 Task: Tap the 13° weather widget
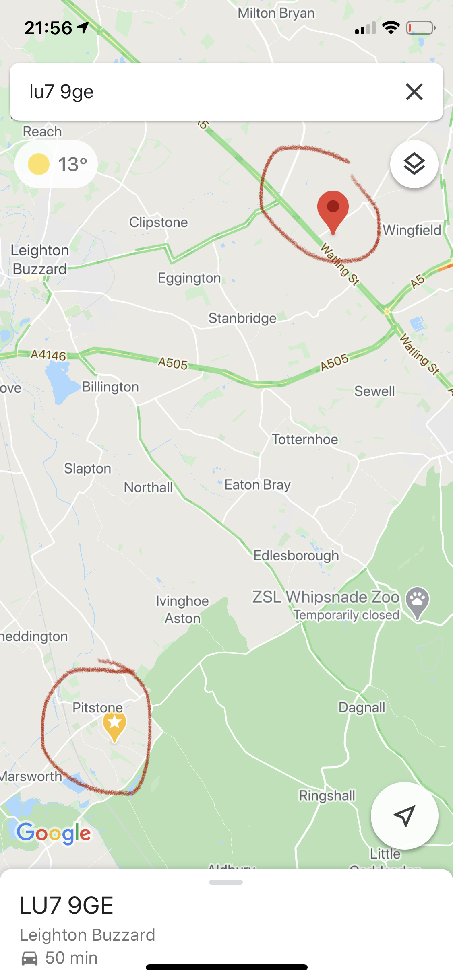[x=56, y=164]
